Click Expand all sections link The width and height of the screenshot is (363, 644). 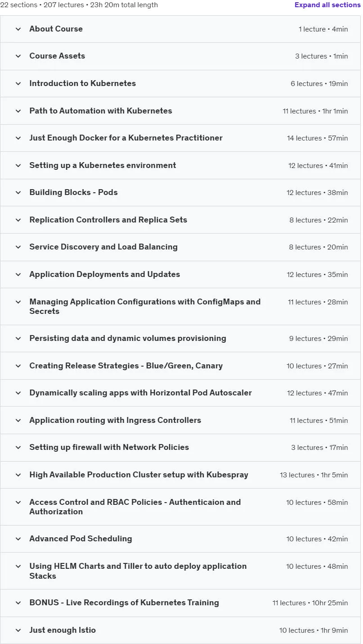pos(327,5)
